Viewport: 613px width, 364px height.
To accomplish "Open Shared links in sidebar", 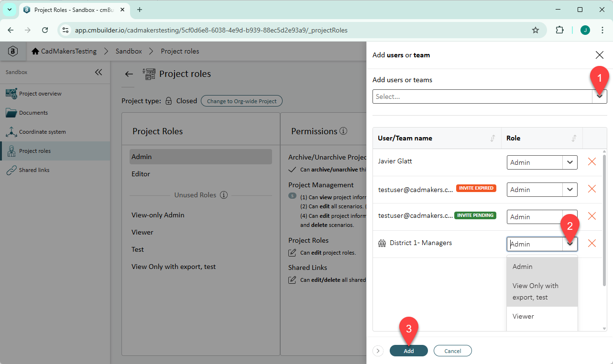I will tap(55, 170).
